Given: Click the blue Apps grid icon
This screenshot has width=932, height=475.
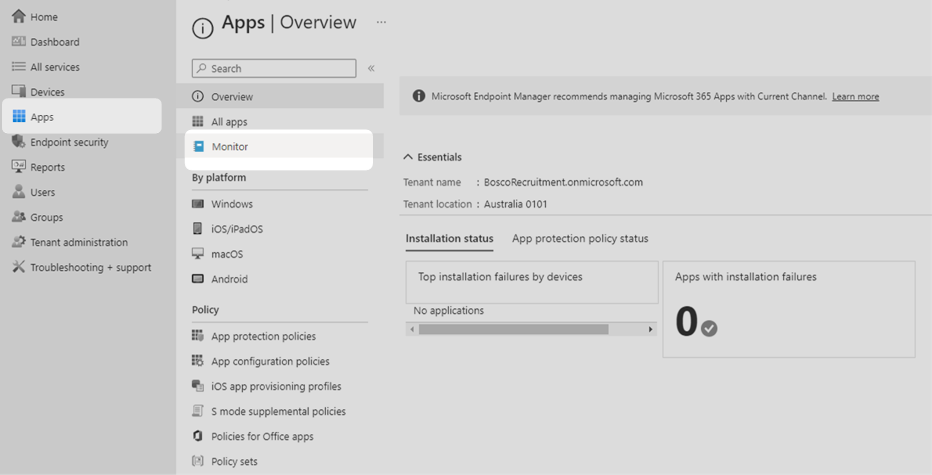Looking at the screenshot, I should (19, 116).
